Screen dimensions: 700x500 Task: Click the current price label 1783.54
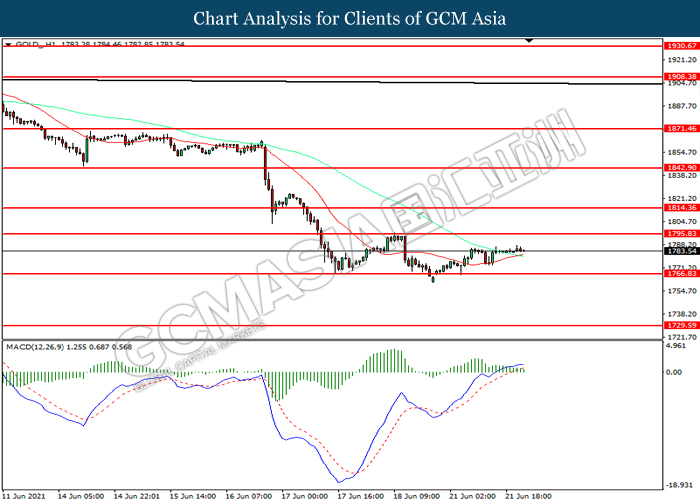[682, 251]
